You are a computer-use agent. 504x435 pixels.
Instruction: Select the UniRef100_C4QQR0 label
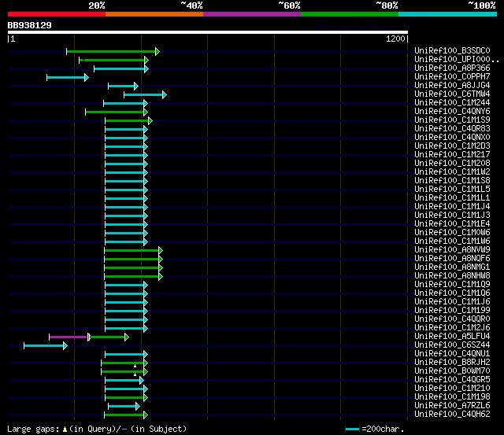coord(452,319)
